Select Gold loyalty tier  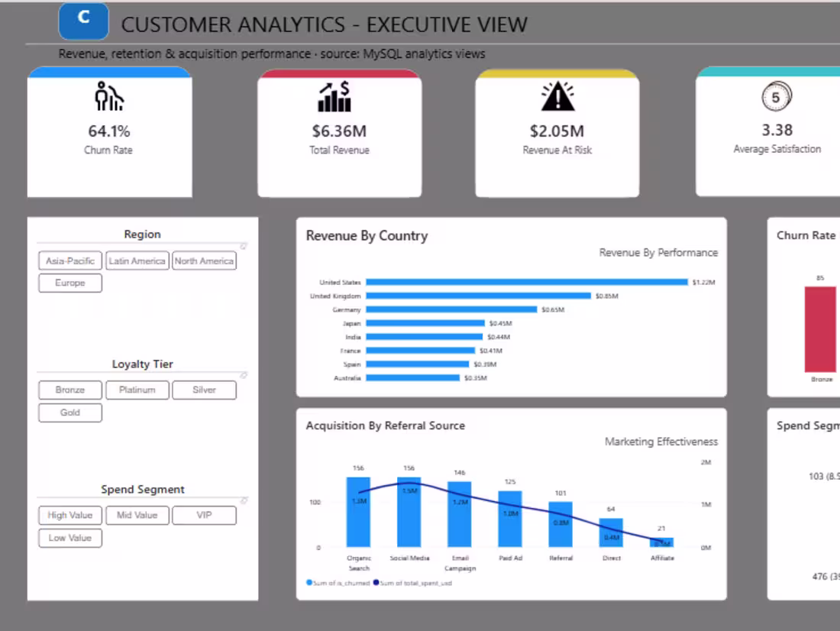[x=70, y=413]
